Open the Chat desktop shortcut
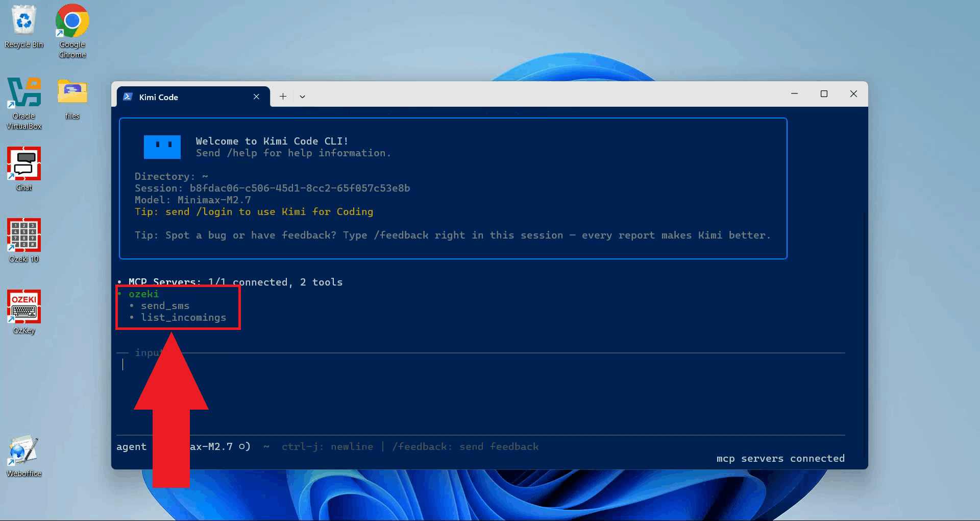 [x=24, y=169]
